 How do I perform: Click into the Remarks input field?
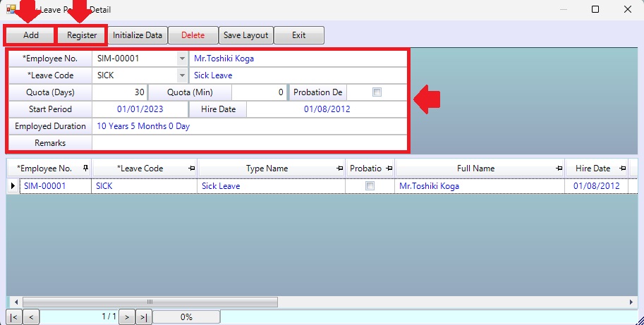coord(249,143)
